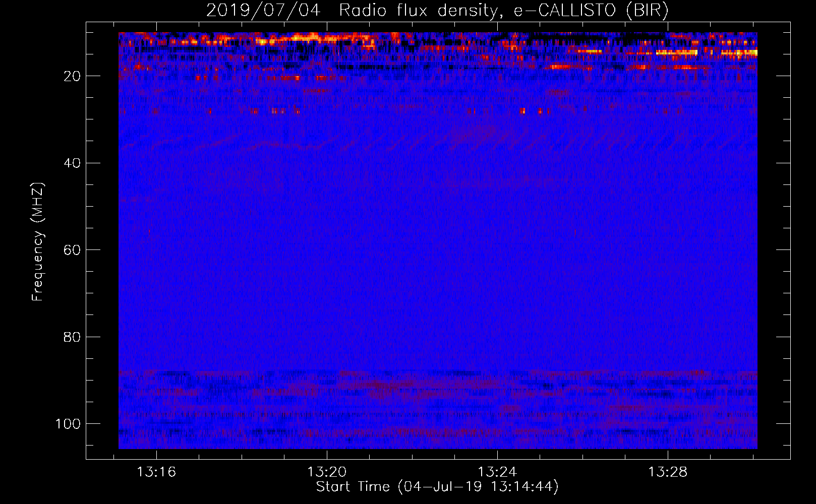Click the 60 frequency tick label
This screenshot has height=504, width=816.
(x=72, y=250)
